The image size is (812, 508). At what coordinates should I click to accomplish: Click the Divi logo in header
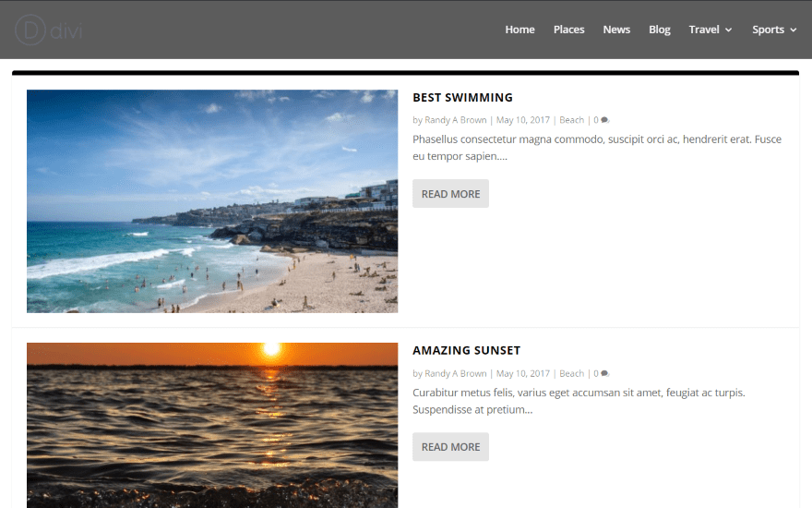pyautogui.click(x=48, y=30)
